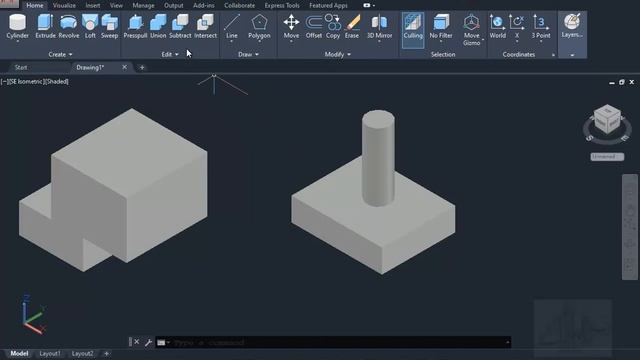The width and height of the screenshot is (640, 360).
Task: Switch to the Start file tab
Action: 21,67
